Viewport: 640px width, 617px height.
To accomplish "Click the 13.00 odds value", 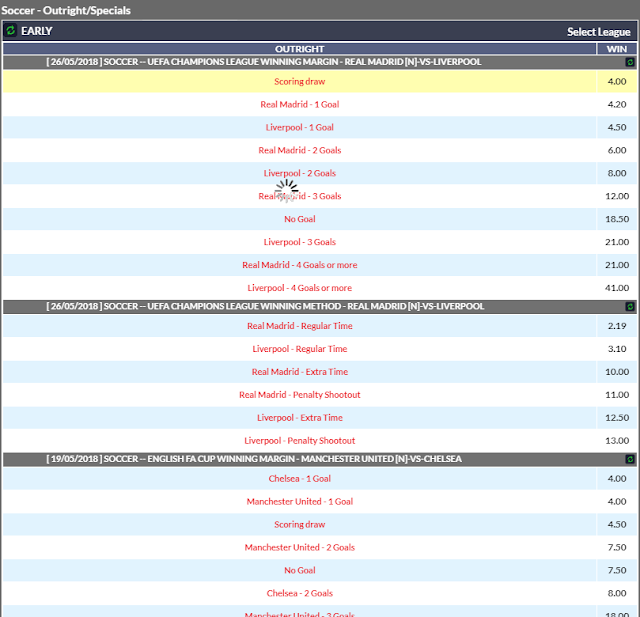I will (617, 441).
